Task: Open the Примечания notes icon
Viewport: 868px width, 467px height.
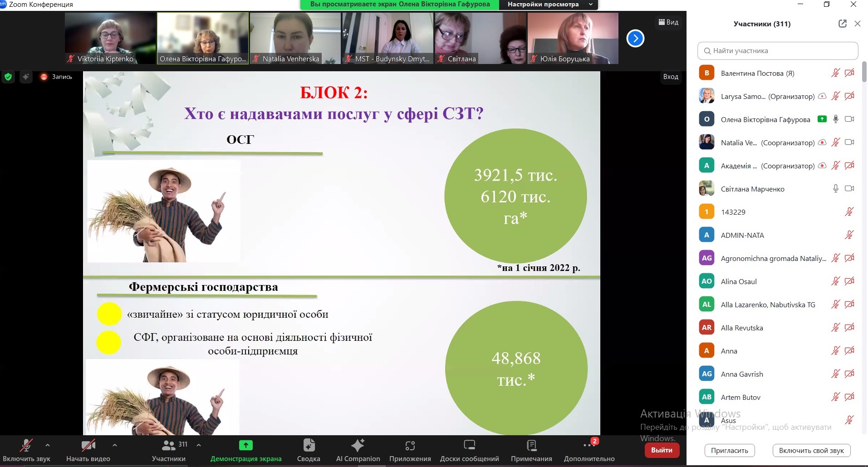Action: (x=531, y=446)
